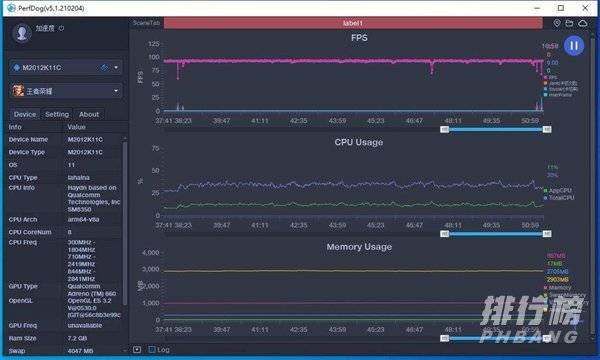
Task: Click the cloud upload icon
Action: coord(583,23)
